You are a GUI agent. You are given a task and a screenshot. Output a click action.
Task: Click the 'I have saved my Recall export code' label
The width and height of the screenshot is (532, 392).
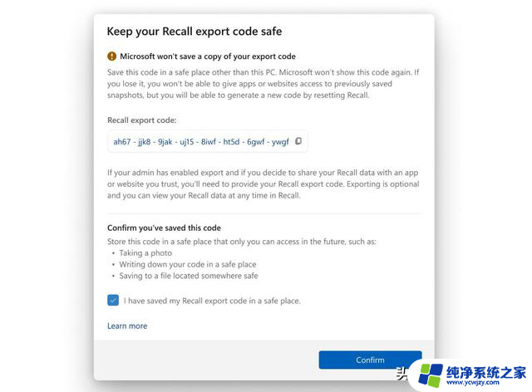(212, 301)
